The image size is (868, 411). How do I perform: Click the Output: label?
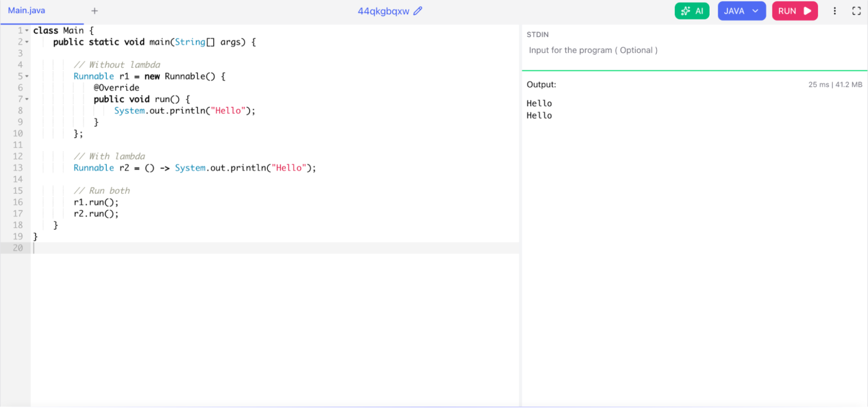coord(541,85)
